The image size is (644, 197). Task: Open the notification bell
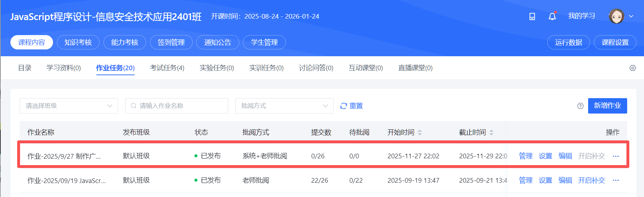552,16
